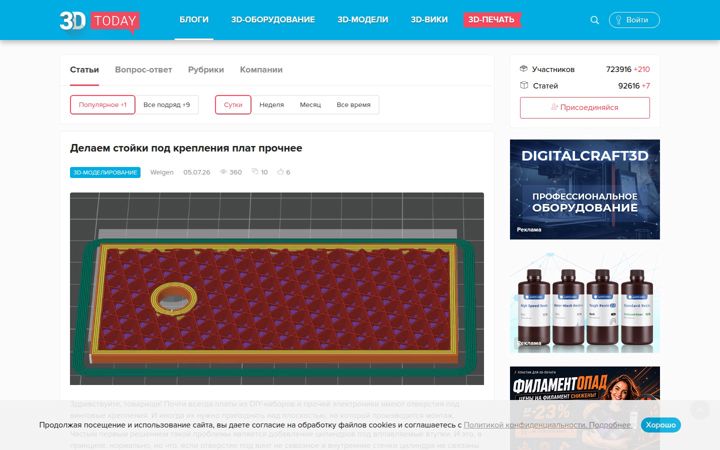720x450 pixels.
Task: Accept cookies with the Хорошо button
Action: pyautogui.click(x=661, y=425)
